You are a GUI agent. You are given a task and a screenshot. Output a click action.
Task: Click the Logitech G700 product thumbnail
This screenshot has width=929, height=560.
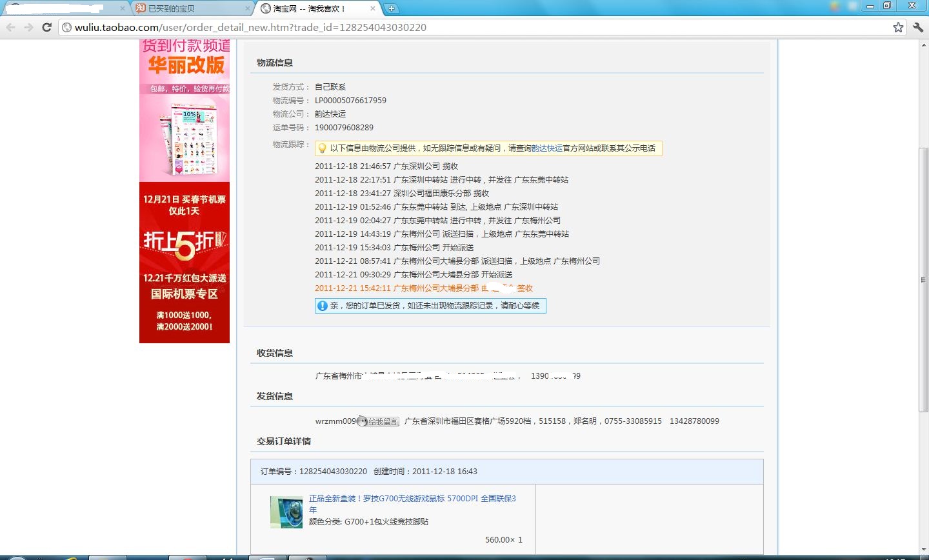286,513
